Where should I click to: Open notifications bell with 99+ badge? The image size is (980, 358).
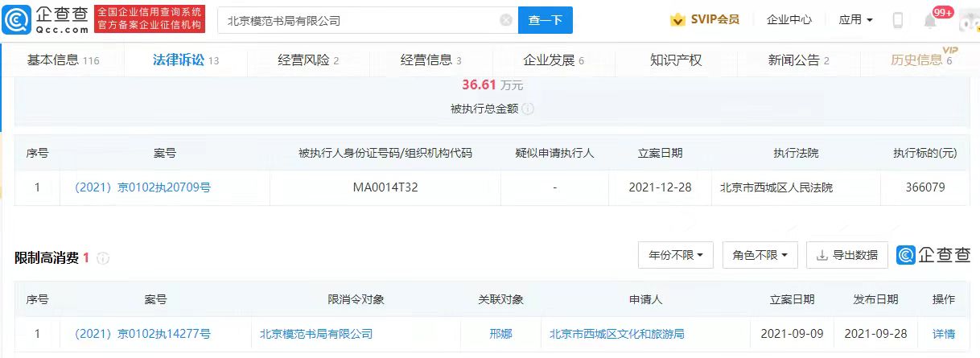click(x=932, y=19)
